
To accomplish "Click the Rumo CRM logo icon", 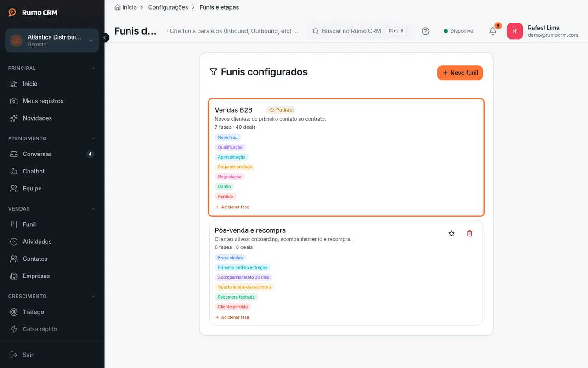I will tap(12, 12).
